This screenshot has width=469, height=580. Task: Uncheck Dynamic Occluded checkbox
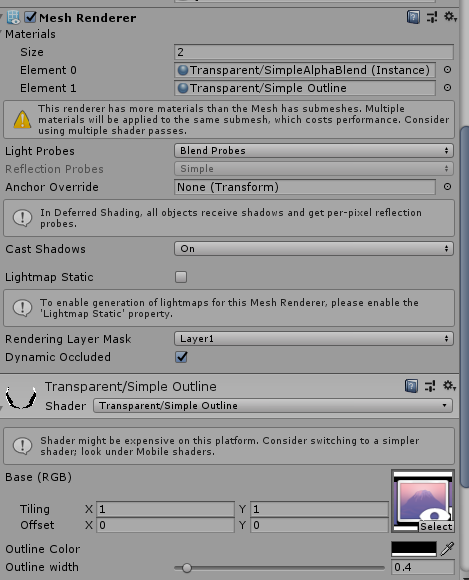[181, 357]
